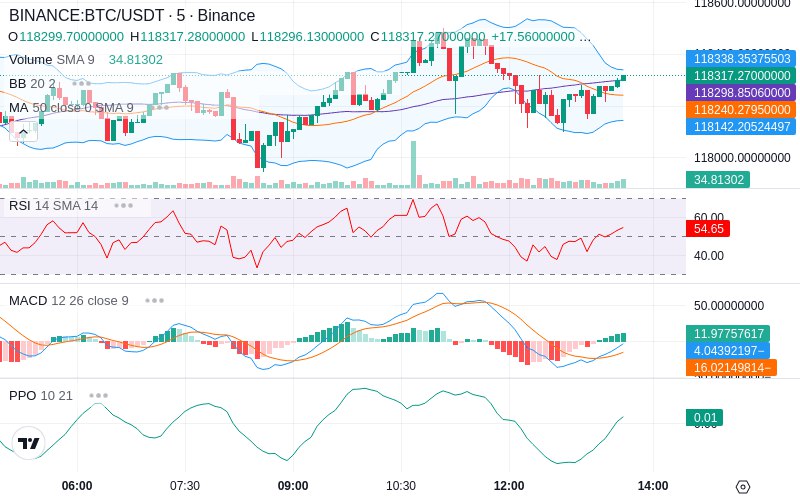Click the red 54.65 RSI value label

pos(708,229)
